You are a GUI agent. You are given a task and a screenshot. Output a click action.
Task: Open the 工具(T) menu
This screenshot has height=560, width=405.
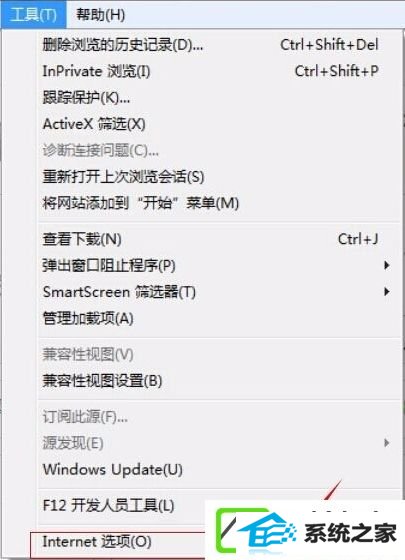[33, 14]
